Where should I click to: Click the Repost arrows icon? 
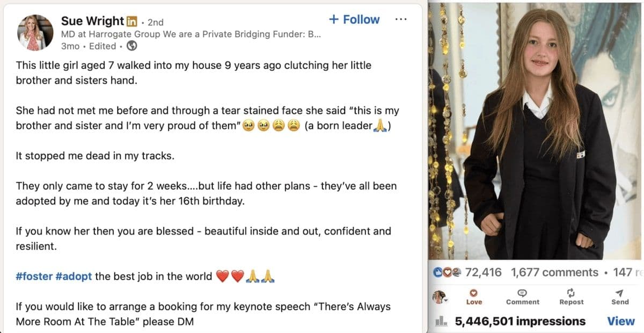coord(571,293)
